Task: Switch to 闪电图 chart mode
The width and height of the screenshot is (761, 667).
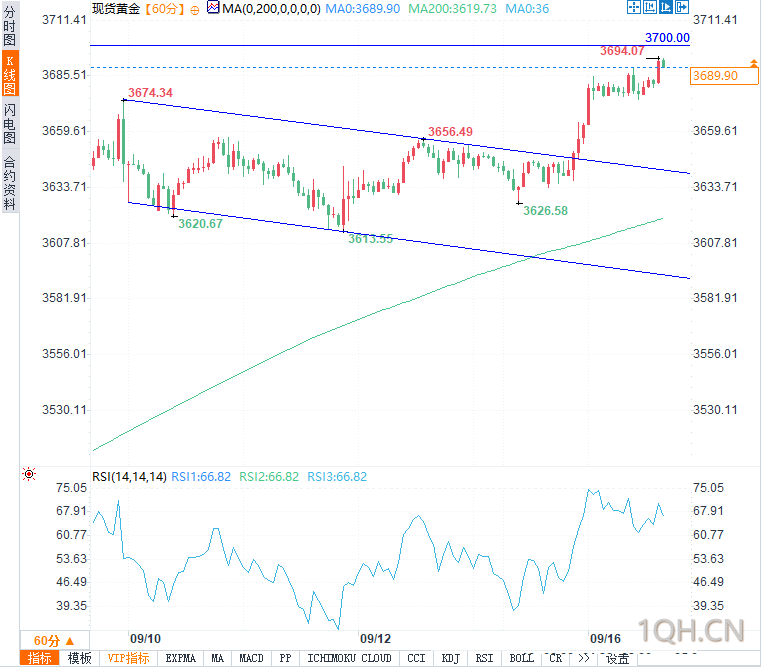Action: 9,124
